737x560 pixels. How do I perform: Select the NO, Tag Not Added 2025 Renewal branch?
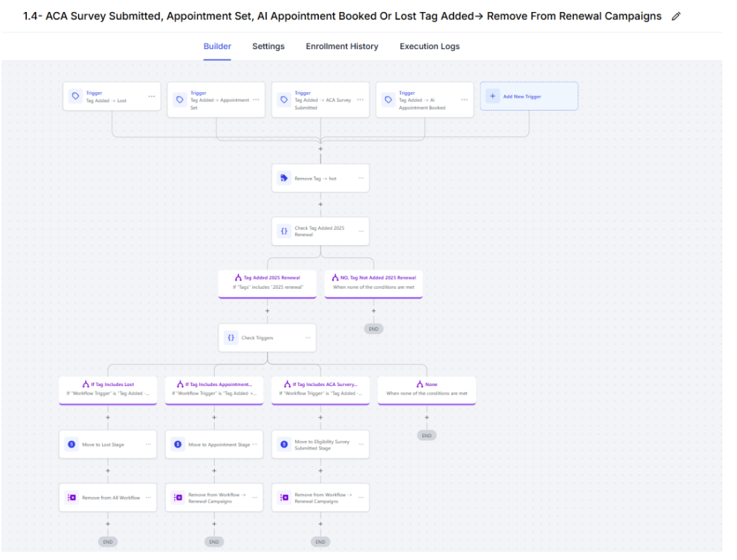[374, 283]
